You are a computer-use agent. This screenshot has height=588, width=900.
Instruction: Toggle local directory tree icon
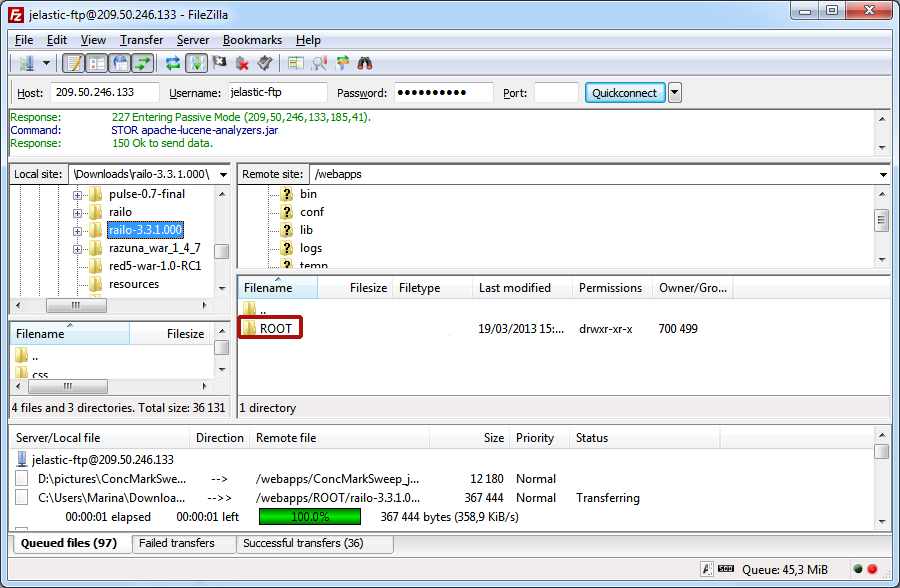pyautogui.click(x=97, y=63)
